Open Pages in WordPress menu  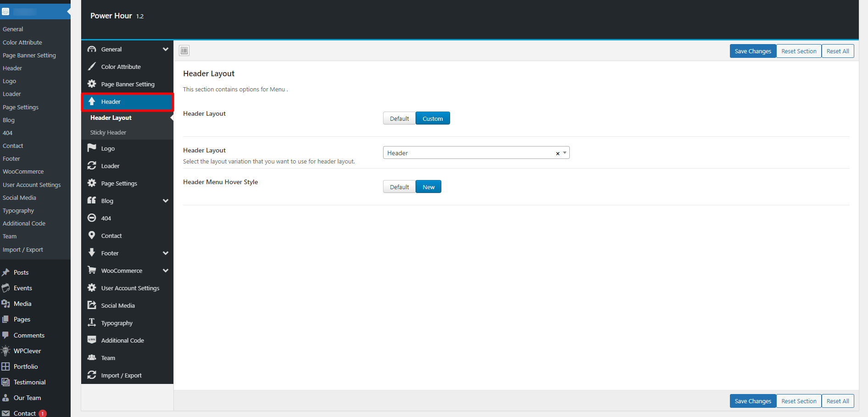pos(22,319)
